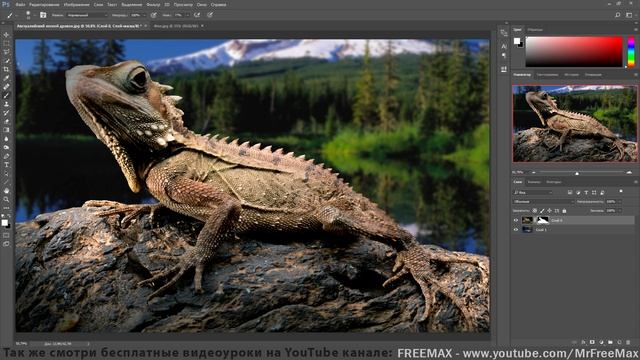Click the Navigator preview thumbnail
The width and height of the screenshot is (640, 360).
tap(575, 124)
